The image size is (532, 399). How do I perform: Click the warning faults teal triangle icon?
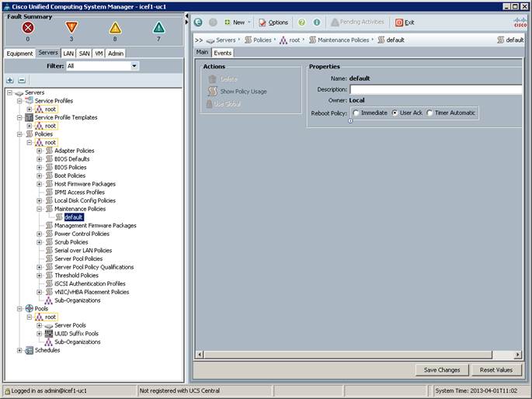point(158,27)
